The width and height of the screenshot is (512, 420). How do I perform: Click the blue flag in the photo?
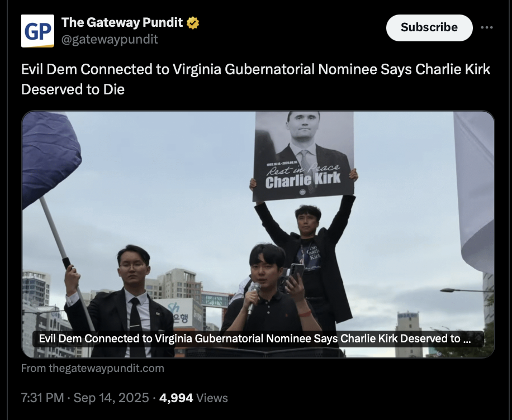click(51, 156)
